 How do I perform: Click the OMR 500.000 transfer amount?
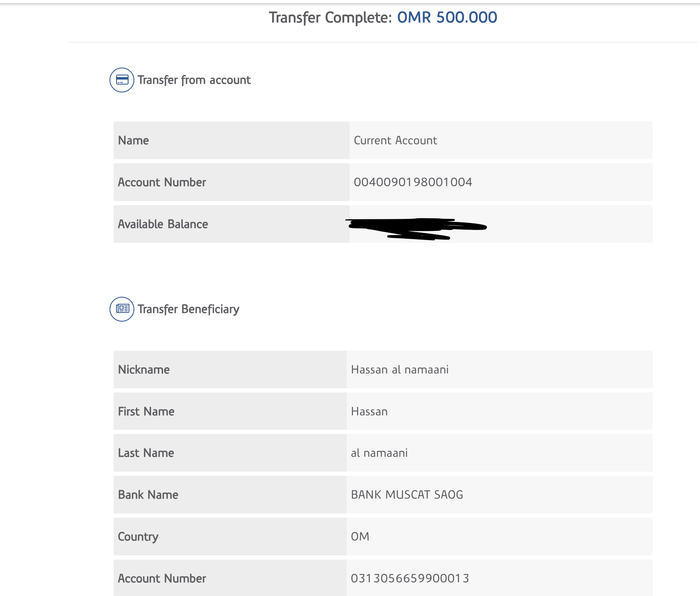(447, 17)
